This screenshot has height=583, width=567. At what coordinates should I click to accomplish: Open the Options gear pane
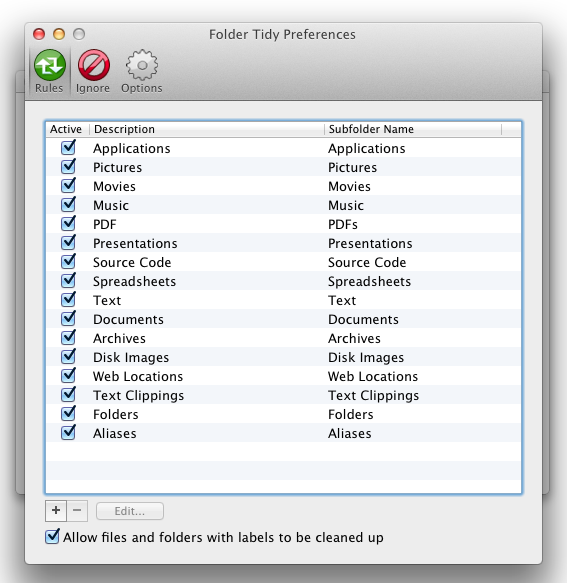[x=142, y=71]
